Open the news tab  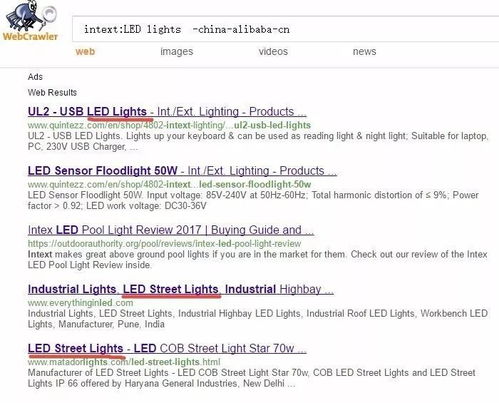tap(364, 51)
